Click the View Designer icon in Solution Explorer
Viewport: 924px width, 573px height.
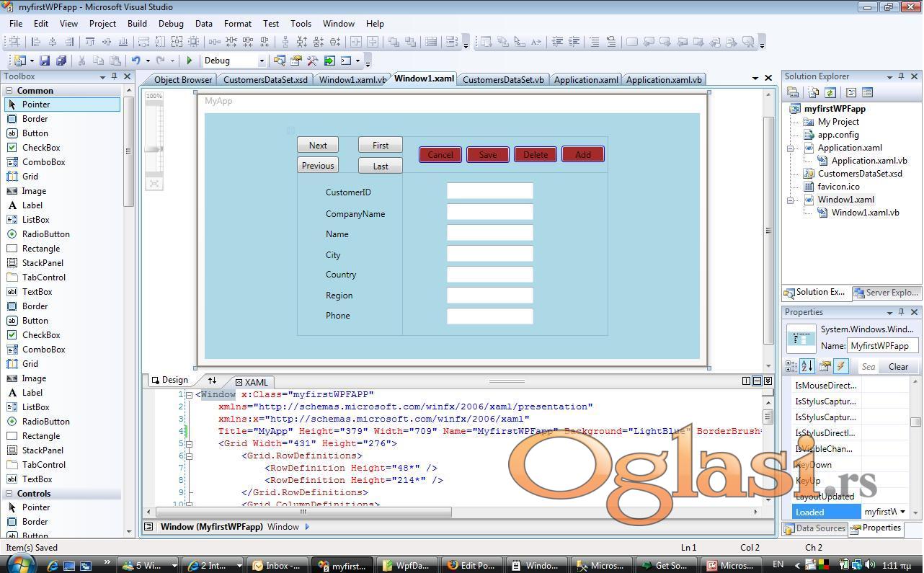(867, 92)
